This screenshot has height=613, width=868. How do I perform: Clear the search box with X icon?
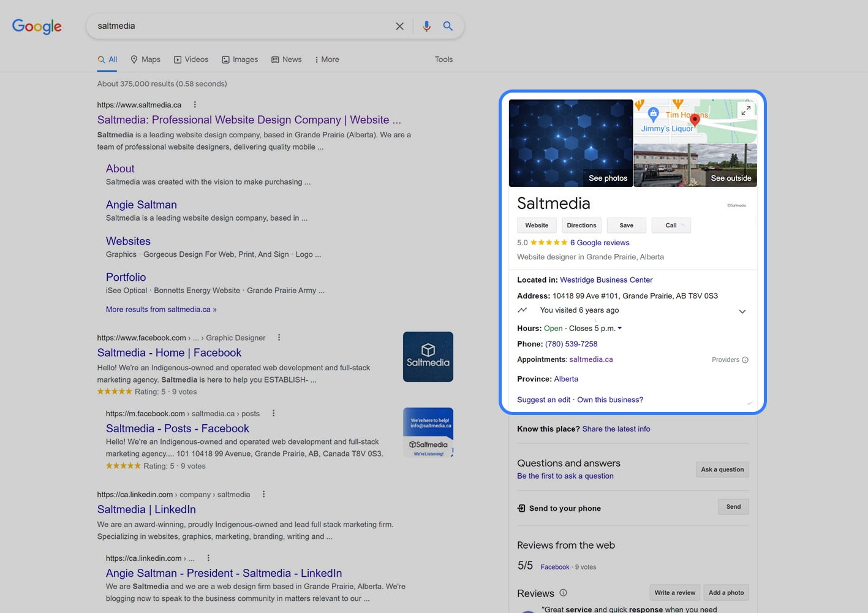click(399, 26)
